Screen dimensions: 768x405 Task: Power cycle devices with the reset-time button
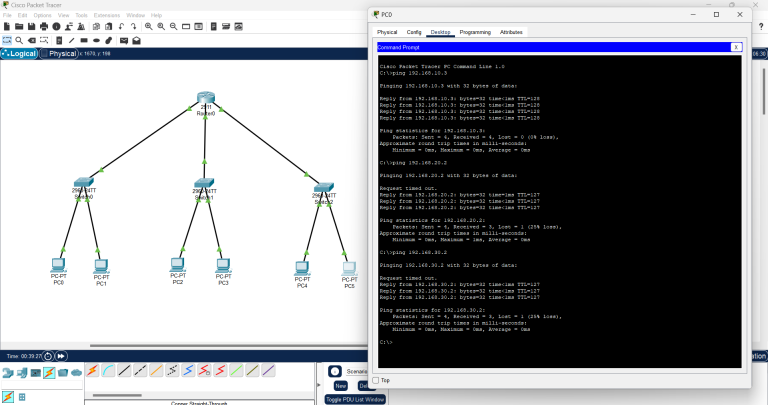point(48,356)
